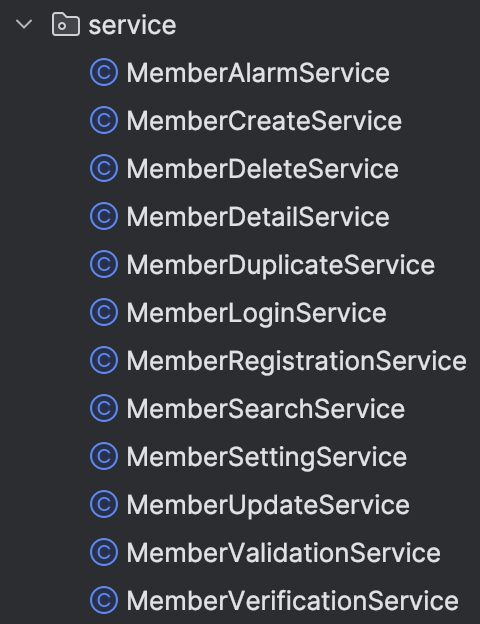The height and width of the screenshot is (624, 480).
Task: Click the class icon beside MemberDetailService
Action: 104,216
